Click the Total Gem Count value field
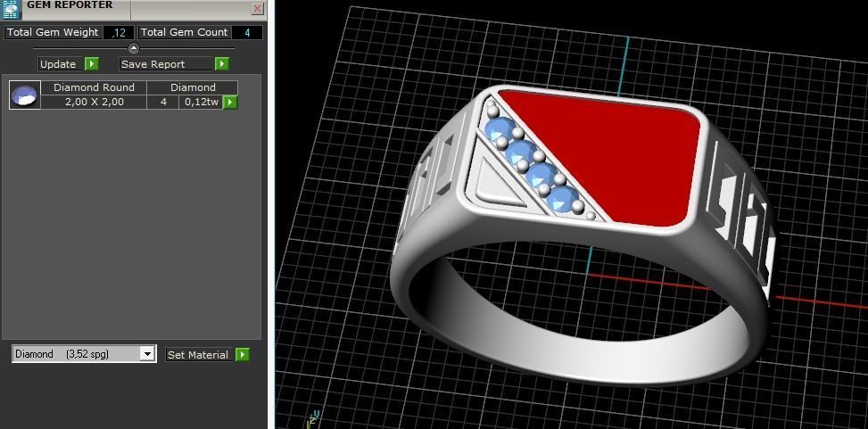Screen dimensions: 868x429 247,33
